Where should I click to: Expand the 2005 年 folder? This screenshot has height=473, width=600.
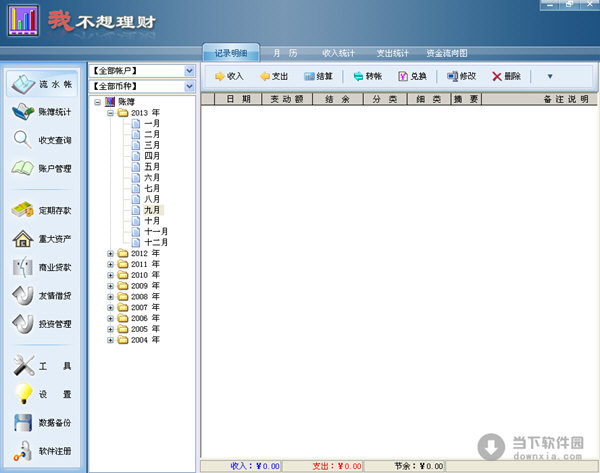tap(110, 329)
